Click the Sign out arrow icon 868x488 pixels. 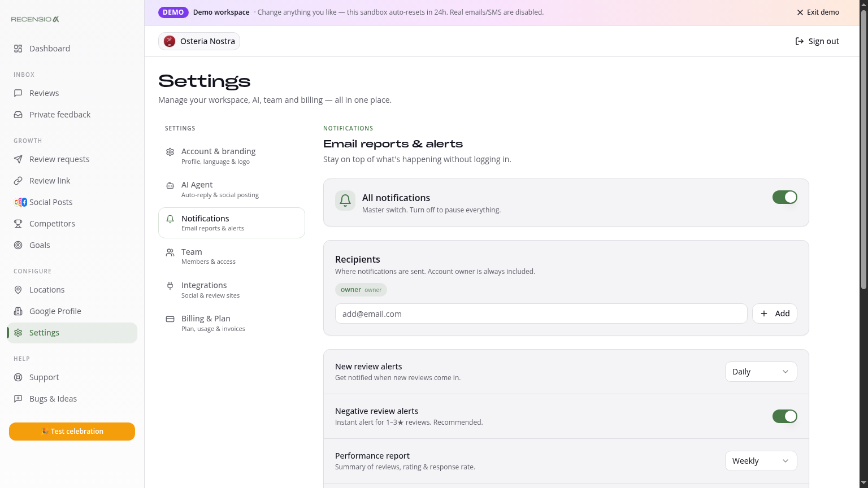[x=800, y=41]
